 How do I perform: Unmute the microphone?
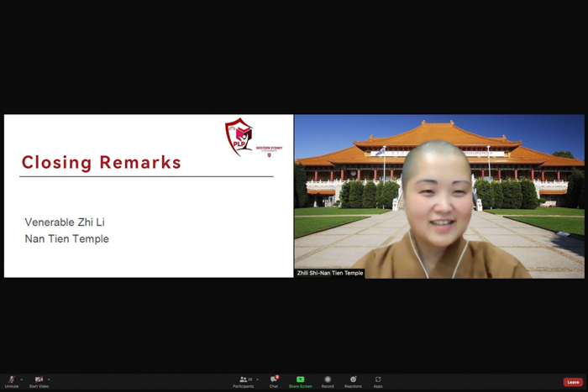pos(12,382)
